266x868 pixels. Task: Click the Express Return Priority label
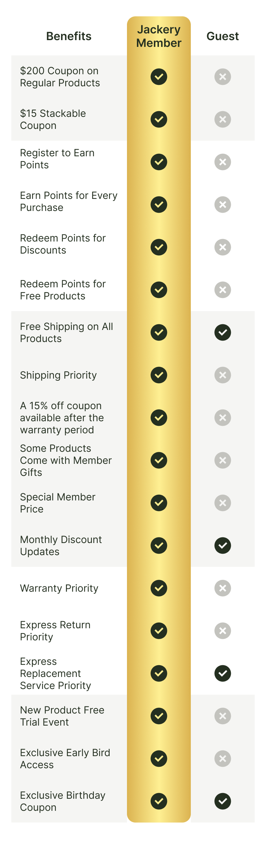pyautogui.click(x=55, y=631)
